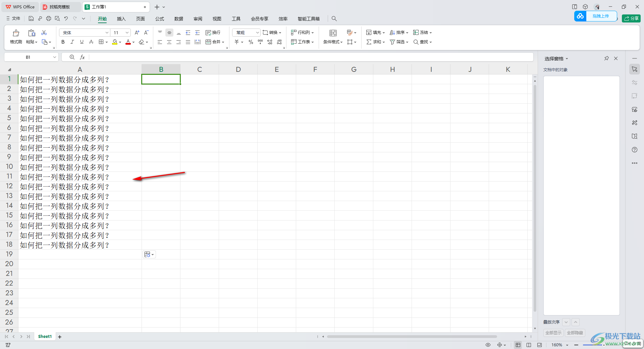This screenshot has width=644, height=349.
Task: Click the Conditional Formatting (条件格式) icon
Action: (x=333, y=33)
